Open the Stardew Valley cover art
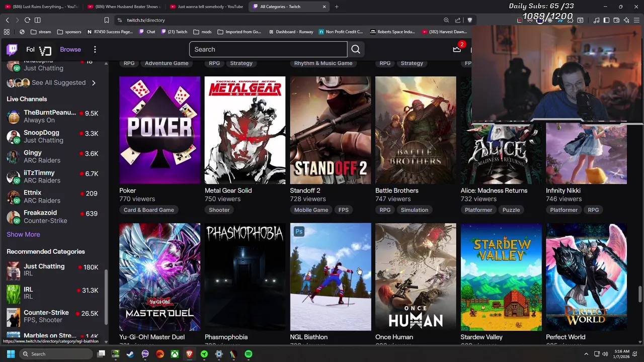Viewport: 644px width, 362px height. 501,277
